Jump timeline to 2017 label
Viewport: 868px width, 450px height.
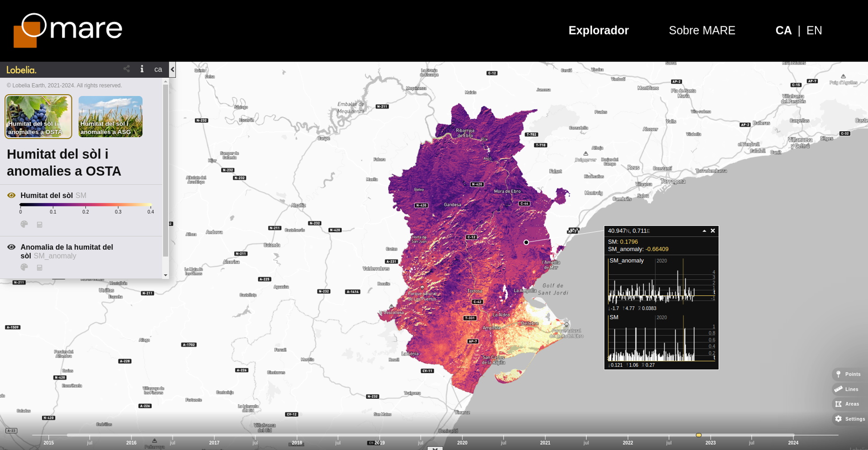(x=214, y=443)
